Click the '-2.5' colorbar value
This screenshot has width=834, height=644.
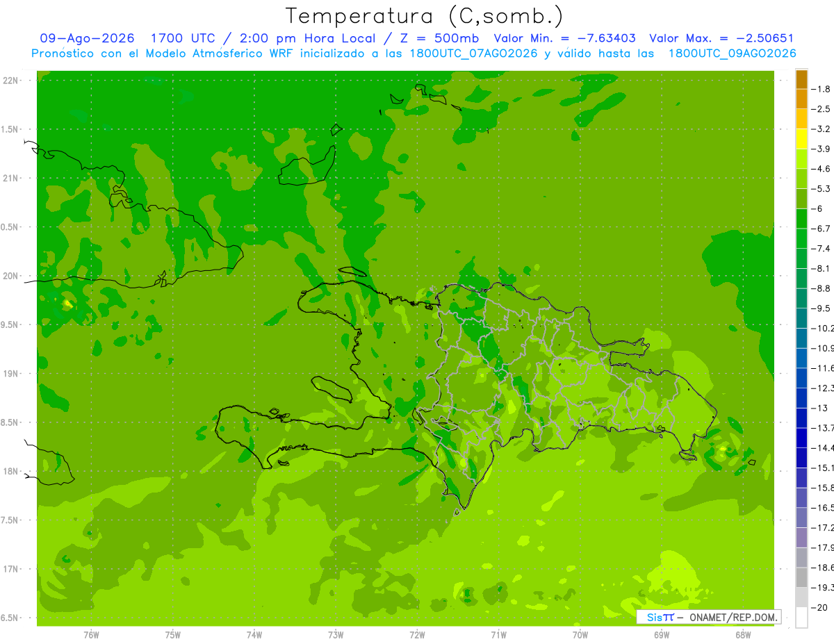click(821, 109)
